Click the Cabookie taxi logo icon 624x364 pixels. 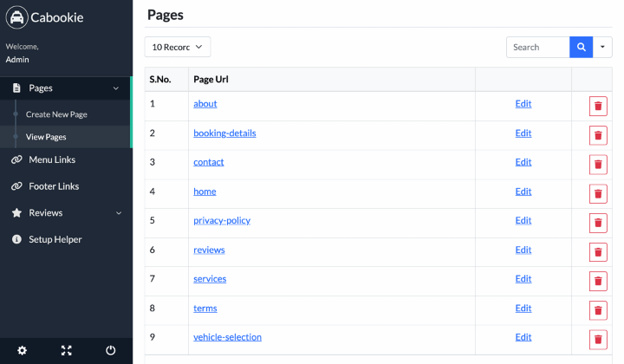point(16,17)
